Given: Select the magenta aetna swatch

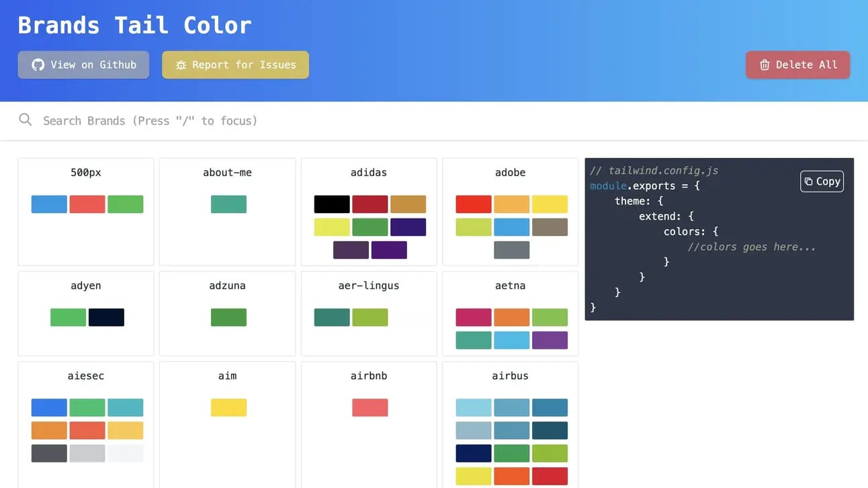Looking at the screenshot, I should pyautogui.click(x=474, y=317).
